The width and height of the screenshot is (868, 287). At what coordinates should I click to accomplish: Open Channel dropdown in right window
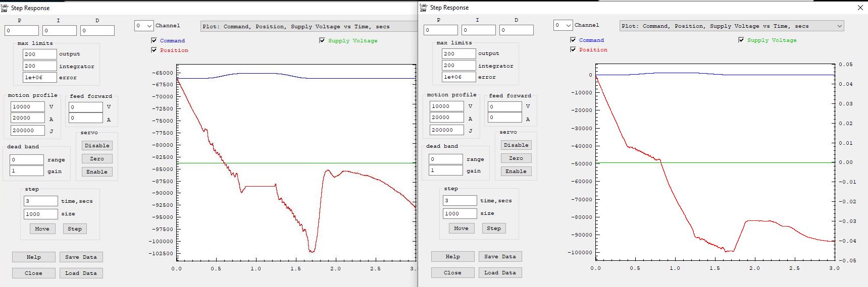(x=563, y=25)
